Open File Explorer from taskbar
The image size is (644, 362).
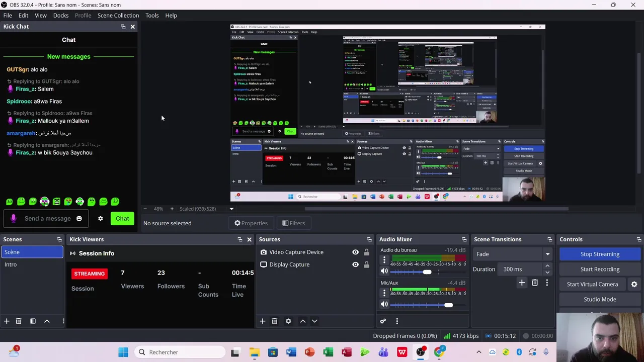[x=254, y=352]
